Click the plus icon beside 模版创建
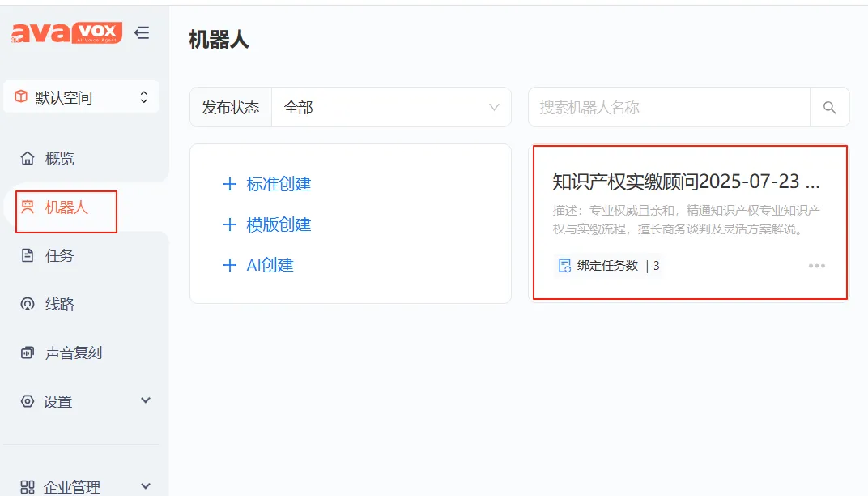868x496 pixels. 229,225
